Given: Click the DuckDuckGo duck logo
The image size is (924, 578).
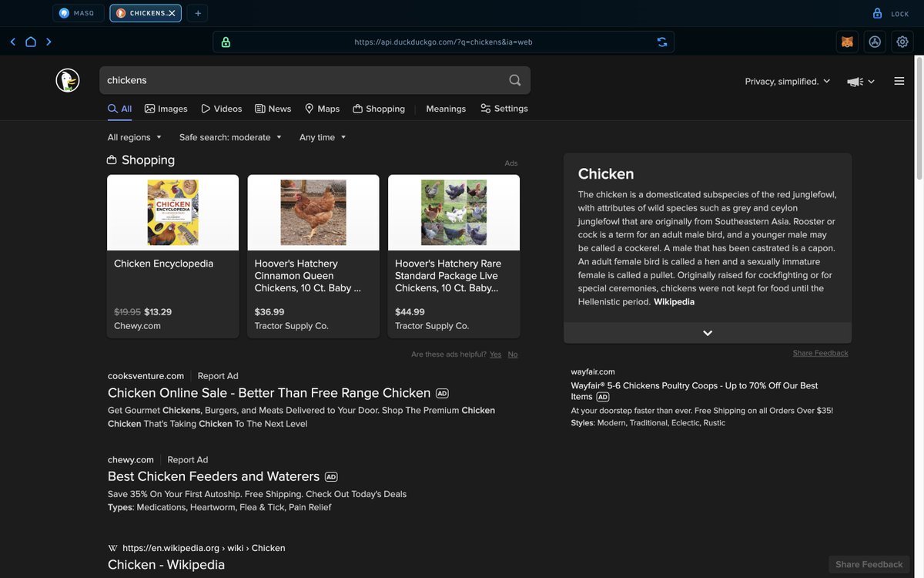Looking at the screenshot, I should pos(68,80).
